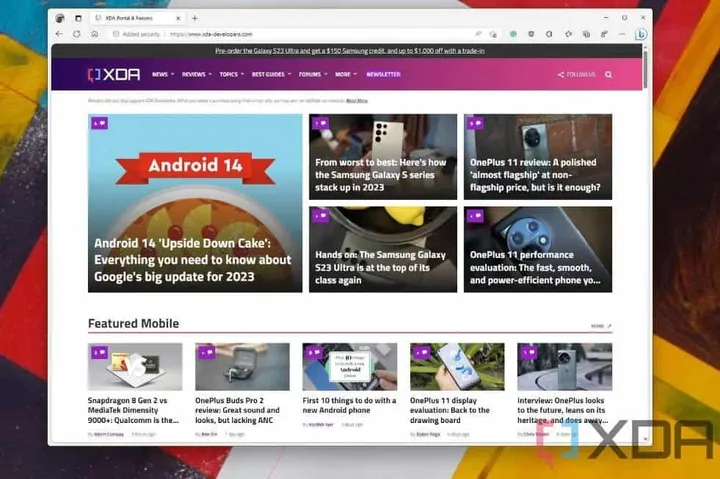The width and height of the screenshot is (720, 479).
Task: Expand the Topics menu
Action: [x=231, y=74]
